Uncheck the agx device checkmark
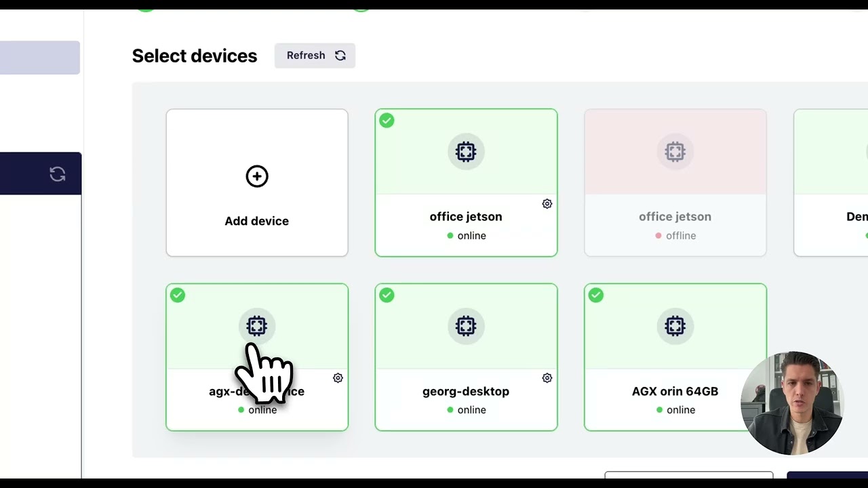868x488 pixels. click(178, 295)
